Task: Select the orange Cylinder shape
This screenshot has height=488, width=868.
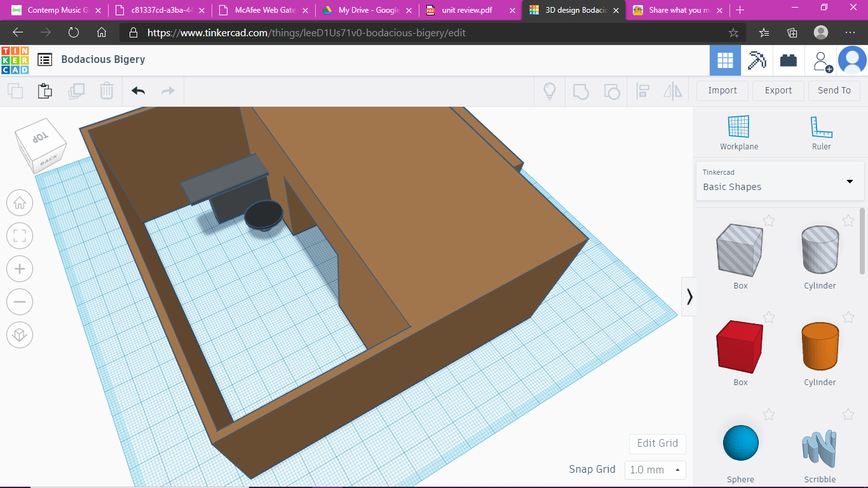Action: click(x=820, y=346)
